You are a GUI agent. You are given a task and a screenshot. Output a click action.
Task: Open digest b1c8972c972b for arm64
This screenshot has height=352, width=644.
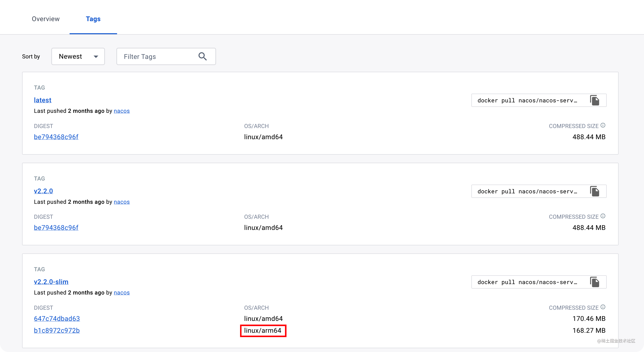[x=57, y=330]
